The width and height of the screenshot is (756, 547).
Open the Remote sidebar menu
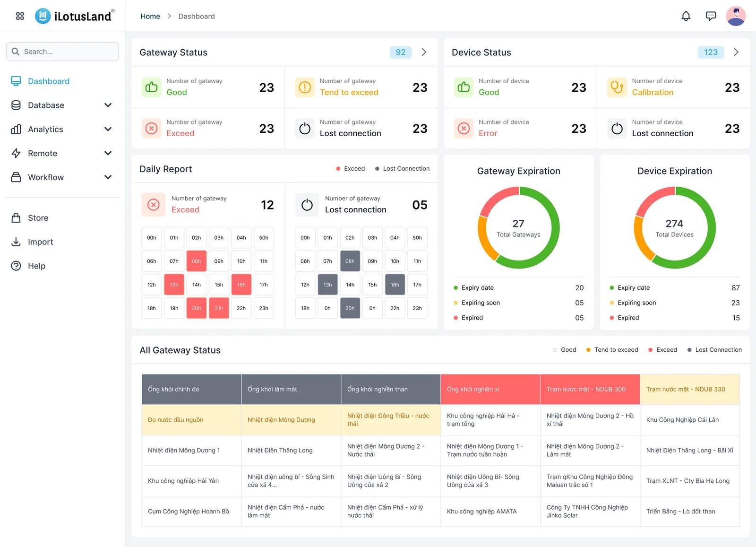tap(62, 153)
